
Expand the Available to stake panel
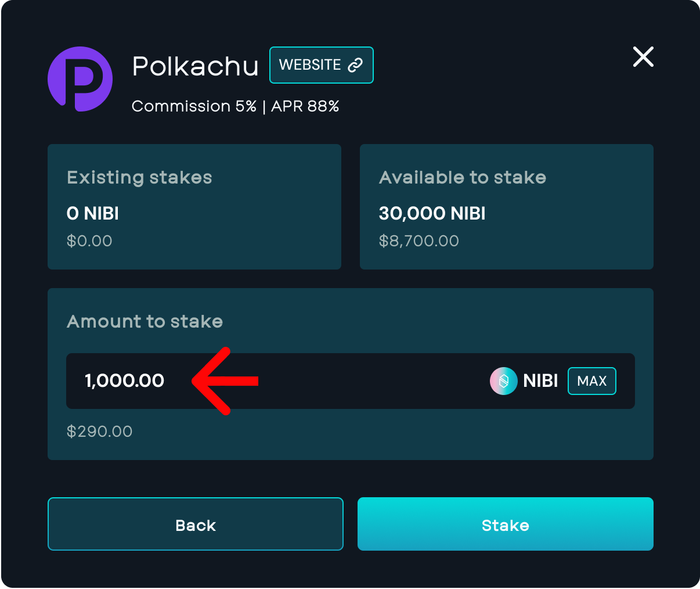[506, 207]
